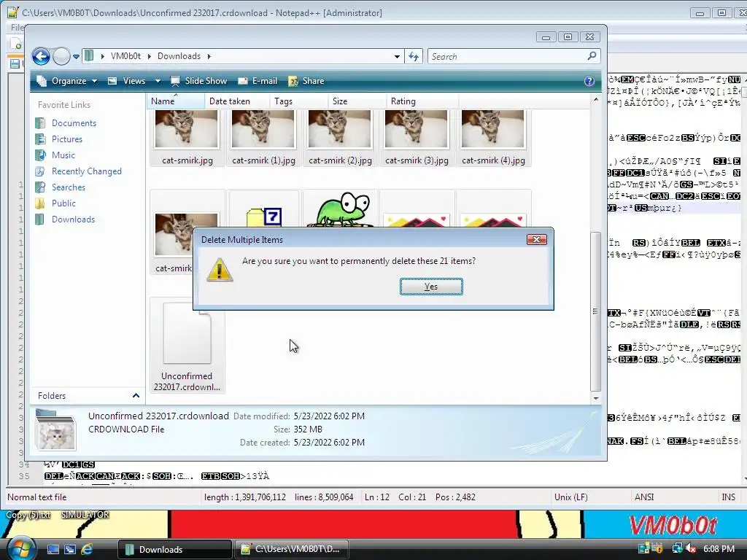Select the cat-smirk.jpg thumbnail

pos(187,129)
